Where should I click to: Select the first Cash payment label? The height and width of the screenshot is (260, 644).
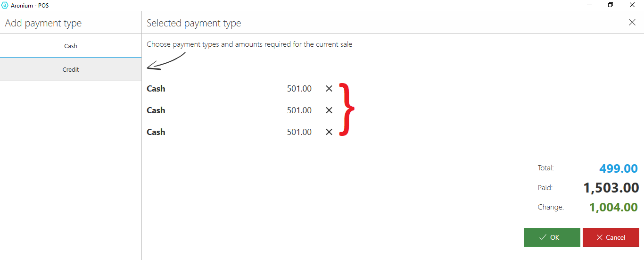point(156,89)
